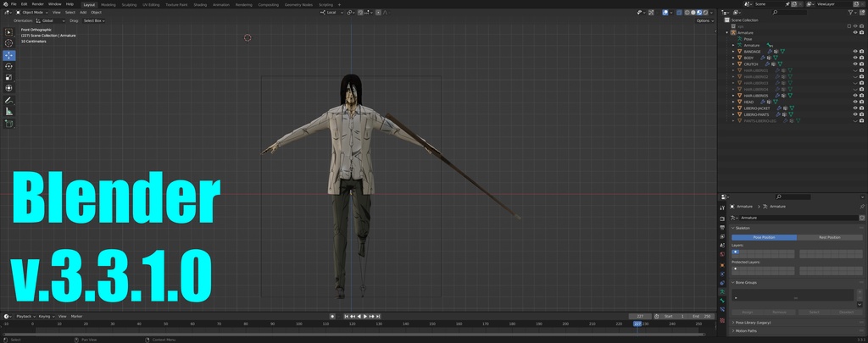
Task: Show the hidden HAIR-LIBERIO1 object
Action: 854,70
